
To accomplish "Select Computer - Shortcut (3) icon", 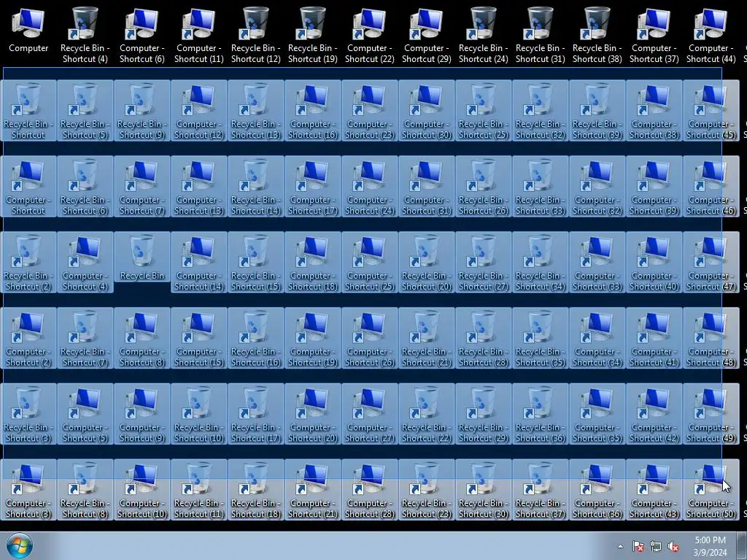I will pos(28,489).
